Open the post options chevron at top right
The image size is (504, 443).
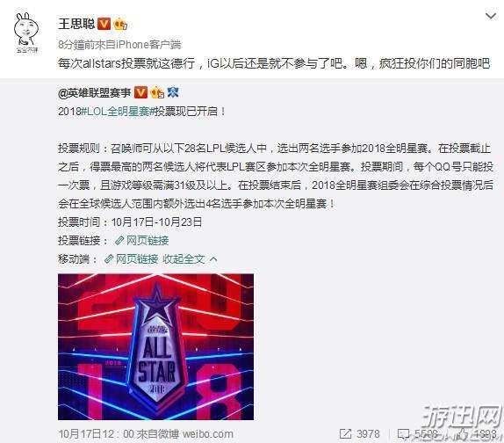pyautogui.click(x=491, y=16)
